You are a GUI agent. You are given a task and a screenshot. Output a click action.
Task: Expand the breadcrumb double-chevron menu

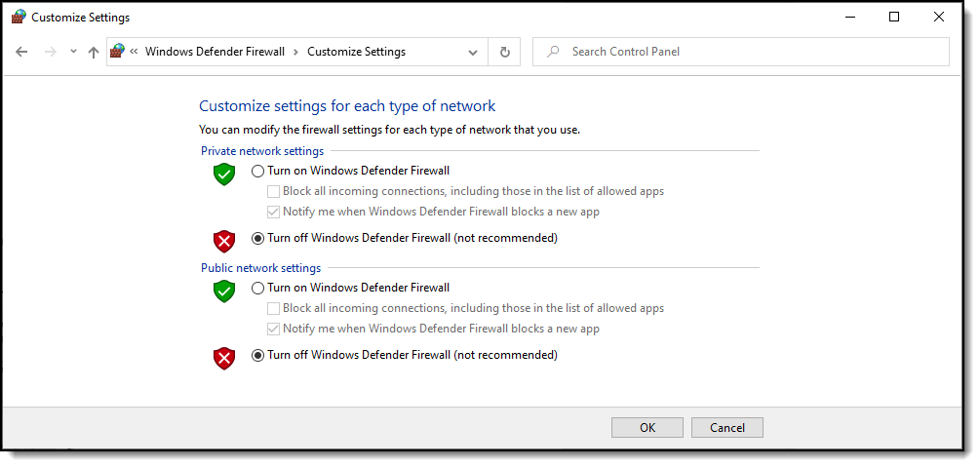(134, 52)
